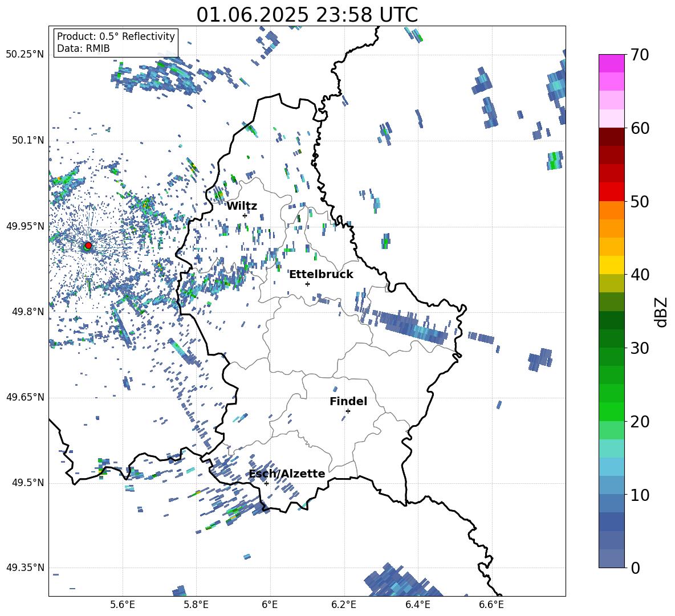Viewport: 675px width, 616px height.
Task: Click the colorbar tick label 60
Action: coord(639,128)
